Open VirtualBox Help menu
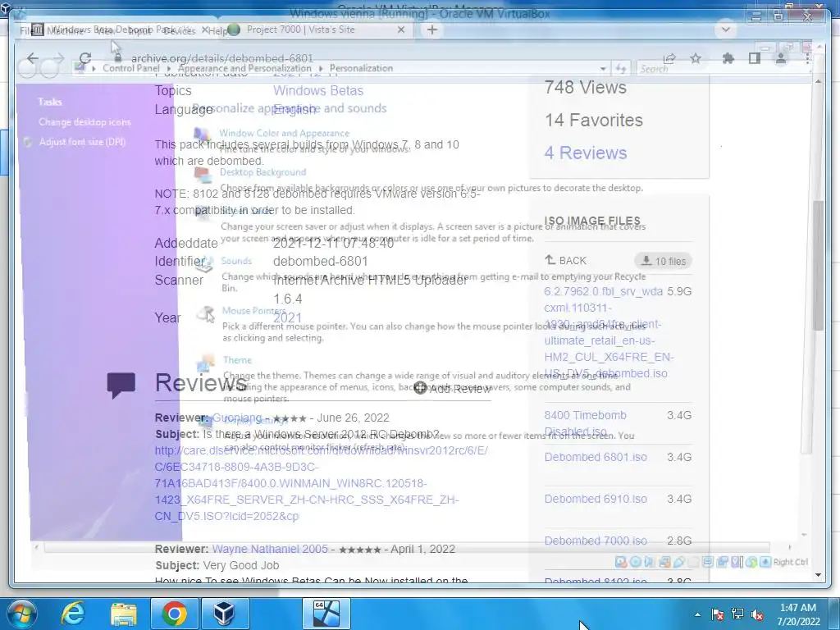Viewport: 840px width, 630px height. tap(217, 31)
